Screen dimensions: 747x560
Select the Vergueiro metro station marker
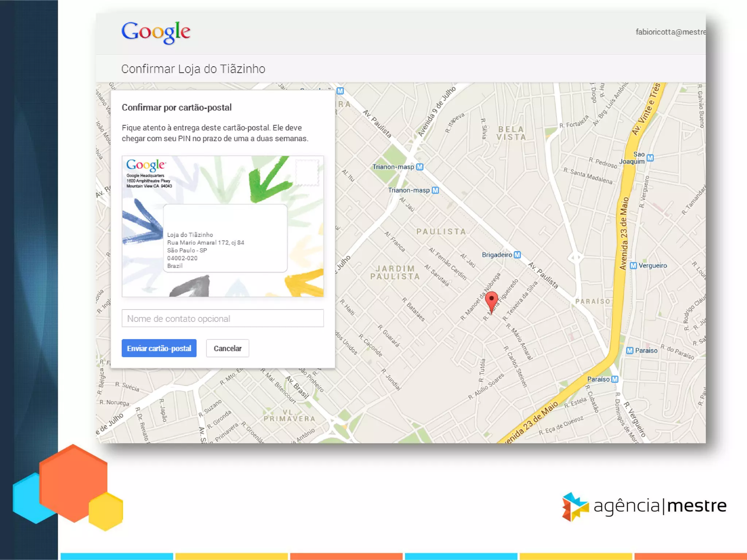(633, 265)
